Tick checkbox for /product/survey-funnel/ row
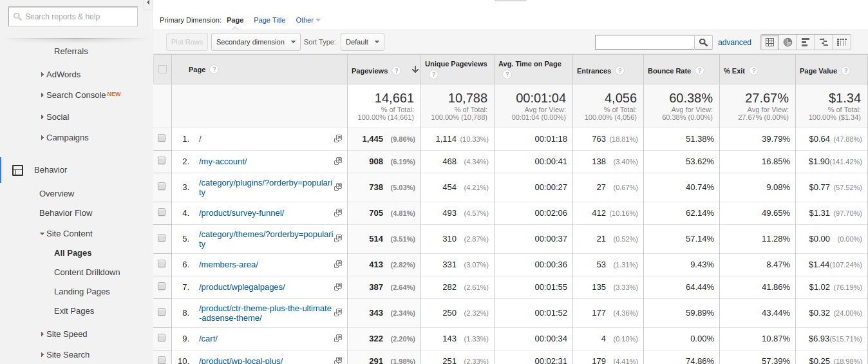The height and width of the screenshot is (364, 868). pos(162,212)
